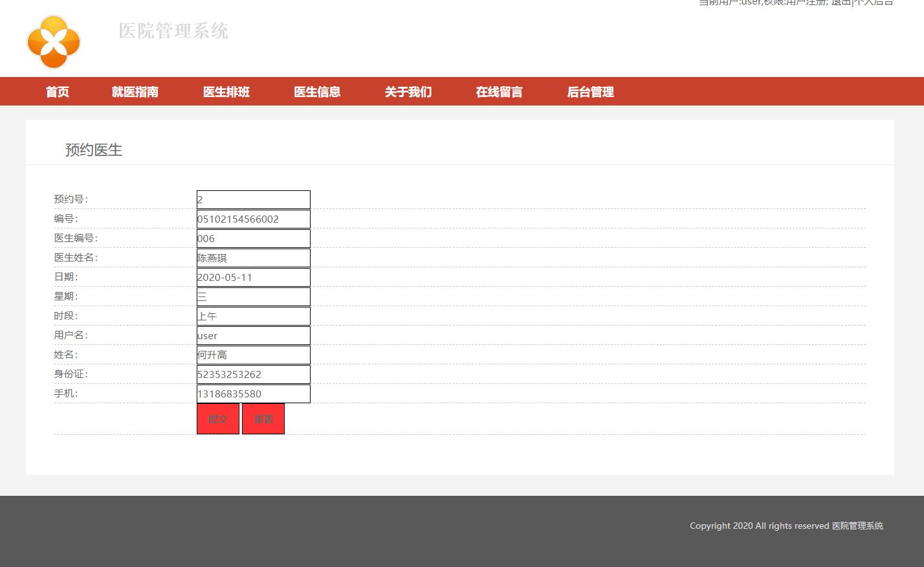Click the 编号 input field

coord(253,218)
